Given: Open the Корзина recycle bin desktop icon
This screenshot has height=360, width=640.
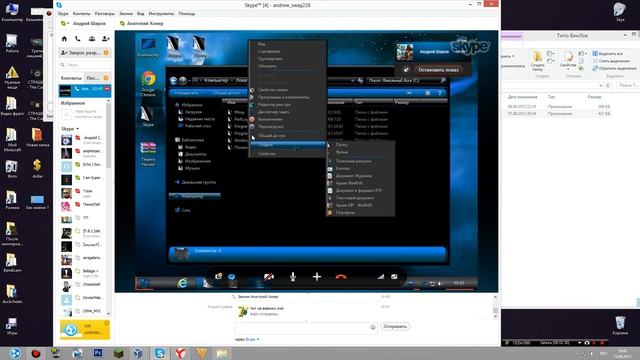Looking at the screenshot, I should click(x=620, y=325).
